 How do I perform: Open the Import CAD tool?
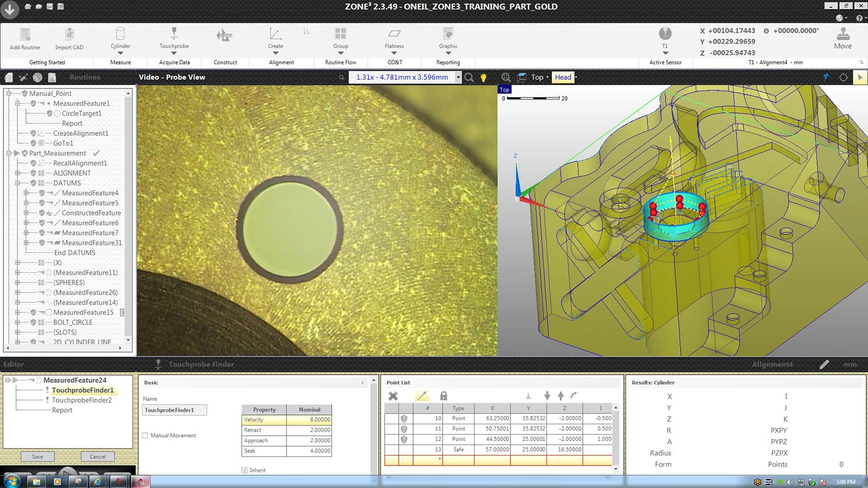pos(69,35)
